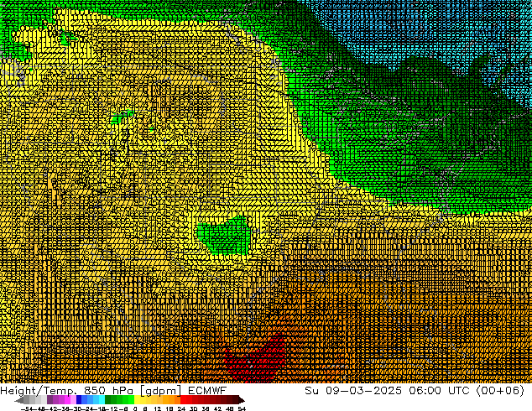
Task: Select the dark-brown right-arrow end of the legend
Action: 242,400
